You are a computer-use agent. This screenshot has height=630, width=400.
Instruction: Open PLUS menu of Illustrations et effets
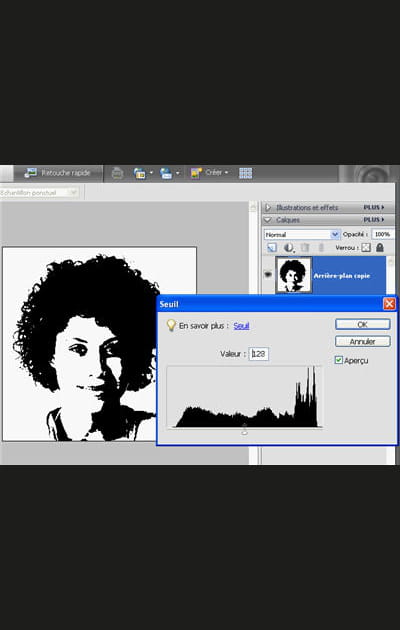pyautogui.click(x=374, y=207)
